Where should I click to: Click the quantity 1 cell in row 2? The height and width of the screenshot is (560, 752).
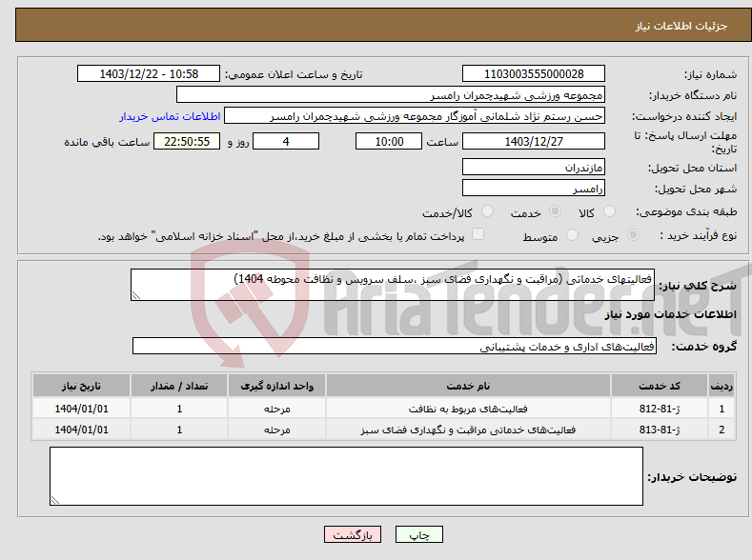click(x=179, y=430)
